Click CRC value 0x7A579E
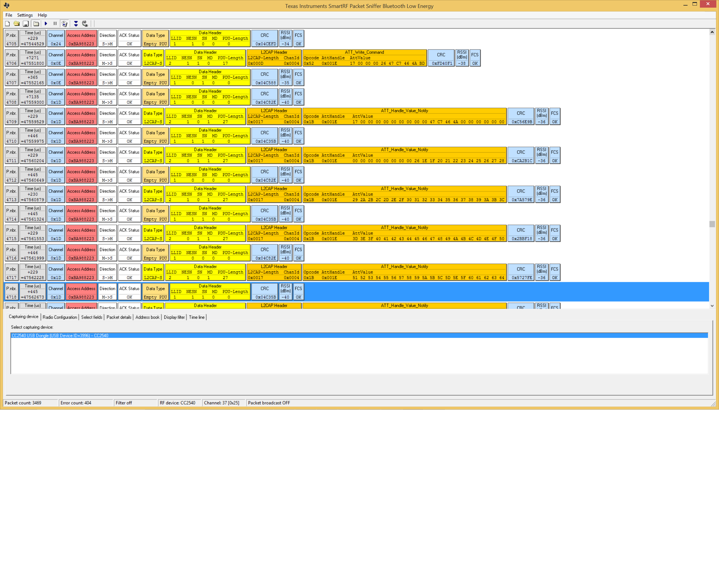The image size is (719, 588). (521, 200)
